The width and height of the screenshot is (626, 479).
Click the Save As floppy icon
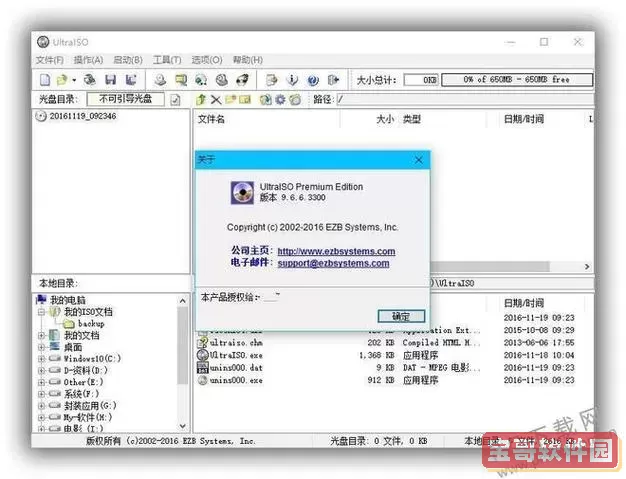tap(131, 80)
